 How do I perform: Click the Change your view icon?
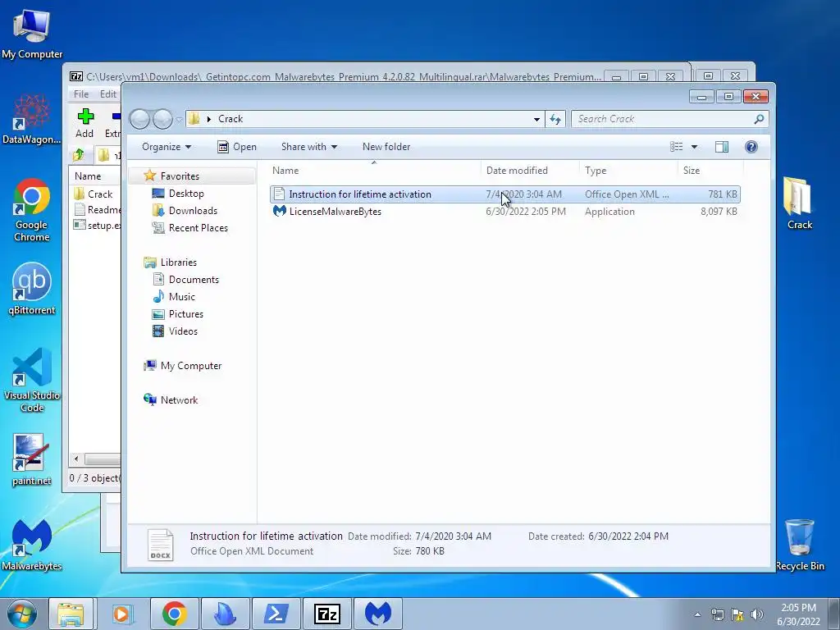pyautogui.click(x=677, y=147)
